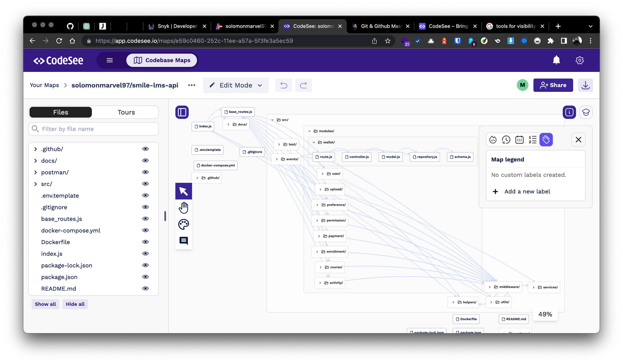
Task: Click the graduation cap tours icon
Action: pyautogui.click(x=586, y=112)
